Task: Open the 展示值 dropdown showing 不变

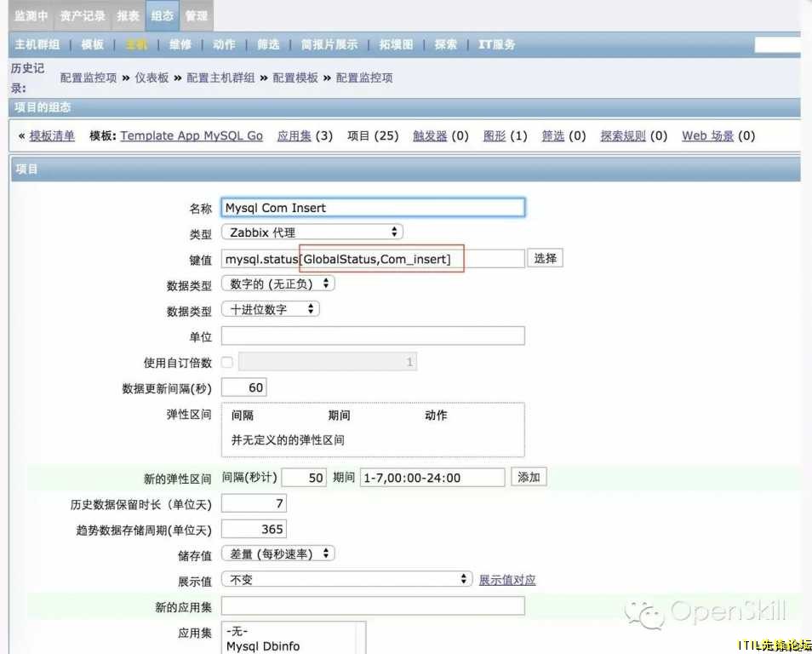Action: (346, 579)
